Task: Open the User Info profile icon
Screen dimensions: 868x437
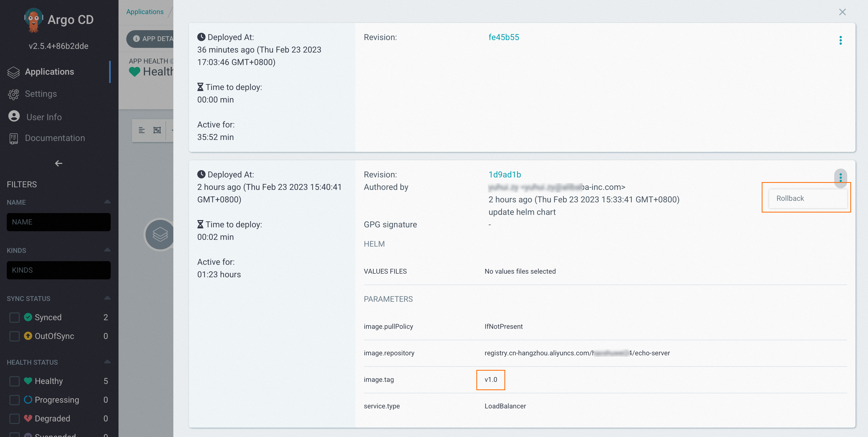Action: (x=14, y=116)
